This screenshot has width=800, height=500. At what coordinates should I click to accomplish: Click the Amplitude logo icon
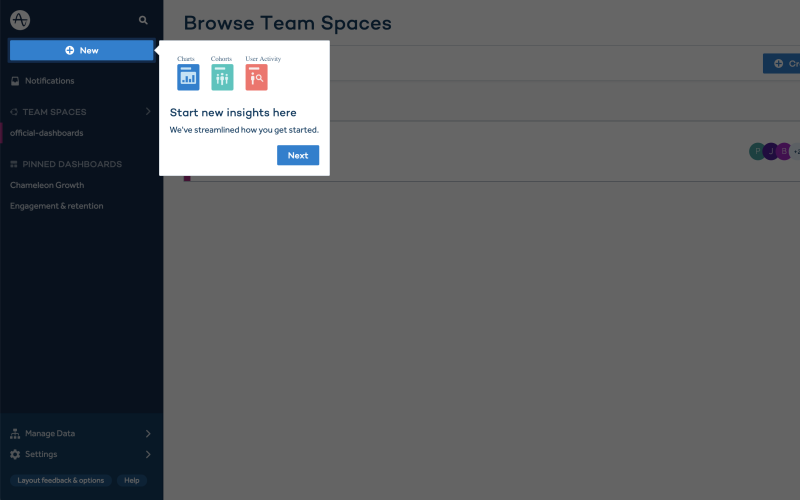coord(20,20)
